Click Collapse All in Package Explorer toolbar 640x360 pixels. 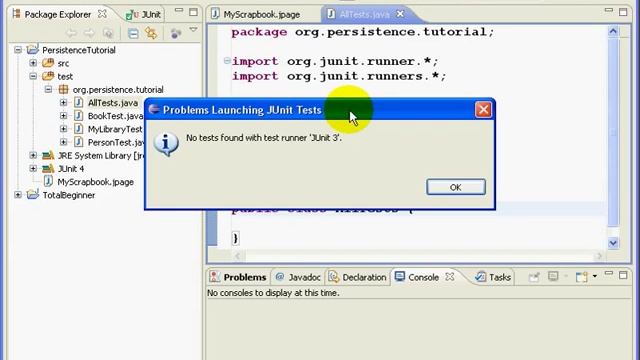click(133, 33)
